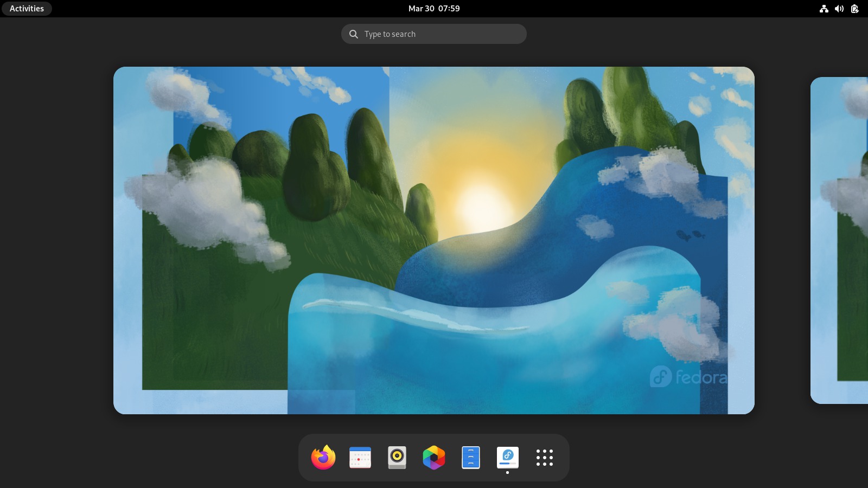Viewport: 868px width, 488px height.
Task: Click the search magnifier icon
Action: coord(354,34)
